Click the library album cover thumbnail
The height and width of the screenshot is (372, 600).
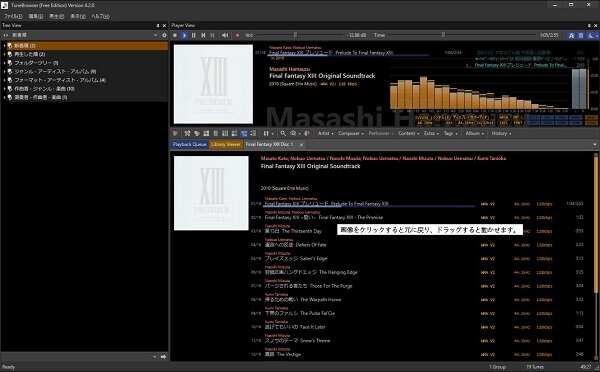coord(211,193)
